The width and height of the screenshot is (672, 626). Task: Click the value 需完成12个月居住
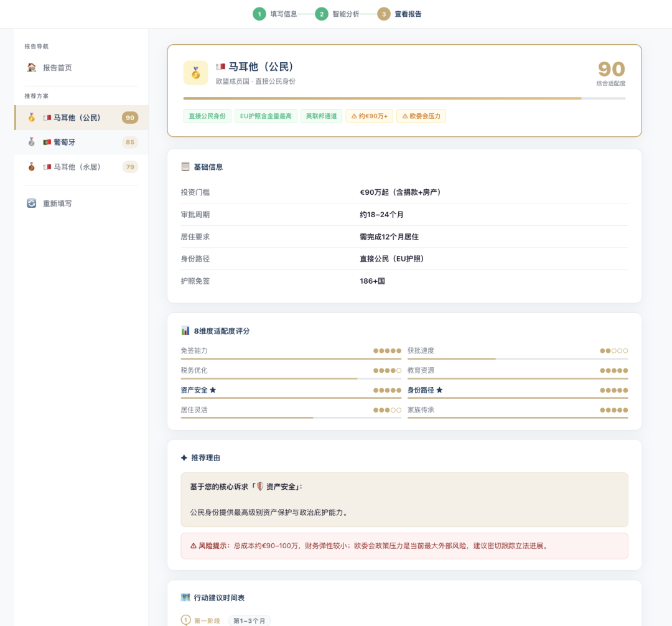tap(389, 236)
